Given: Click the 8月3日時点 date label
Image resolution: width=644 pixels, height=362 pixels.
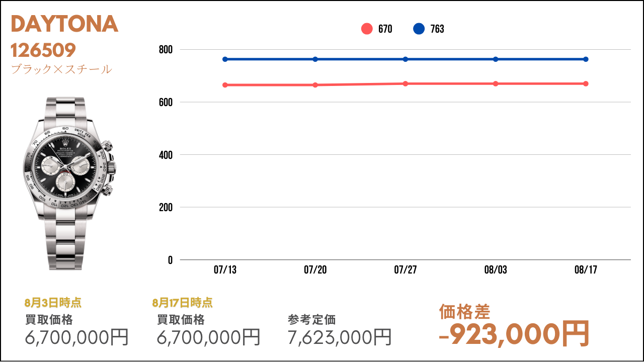Looking at the screenshot, I should (53, 303).
